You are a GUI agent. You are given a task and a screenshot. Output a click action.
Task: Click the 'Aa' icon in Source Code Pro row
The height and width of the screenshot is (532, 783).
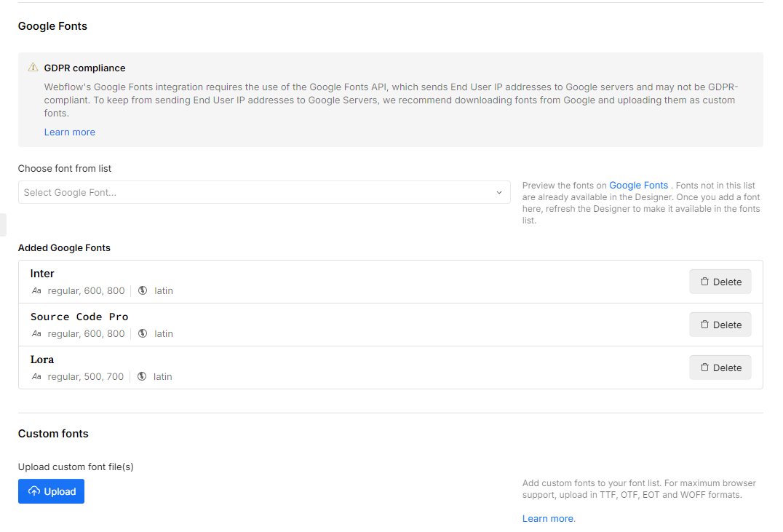[36, 334]
